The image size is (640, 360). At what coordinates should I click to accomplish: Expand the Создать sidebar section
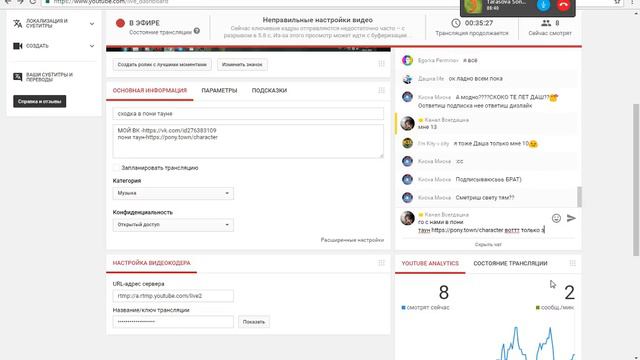(92, 46)
